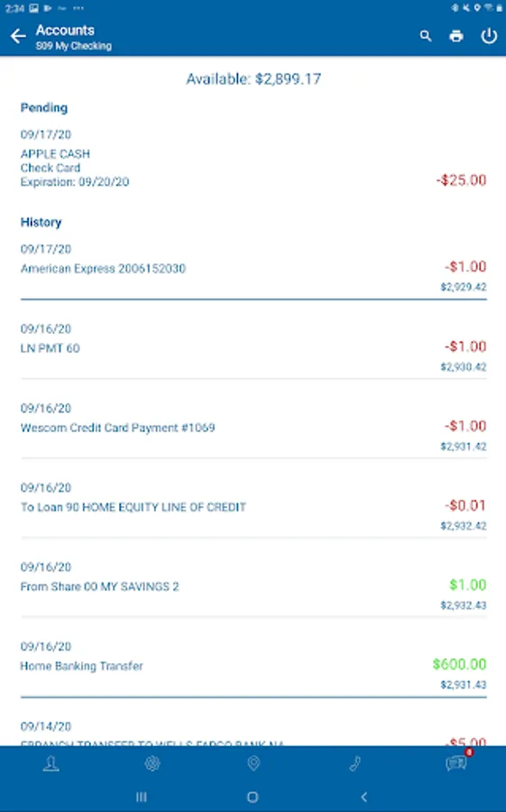
Task: Tap the back arrow beside Accounts
Action: (18, 36)
